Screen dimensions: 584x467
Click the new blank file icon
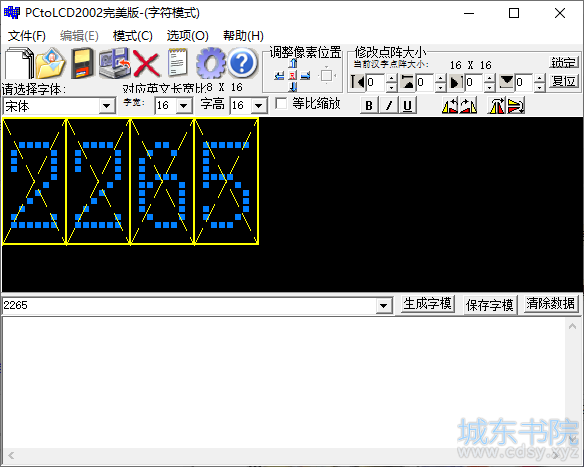point(19,63)
